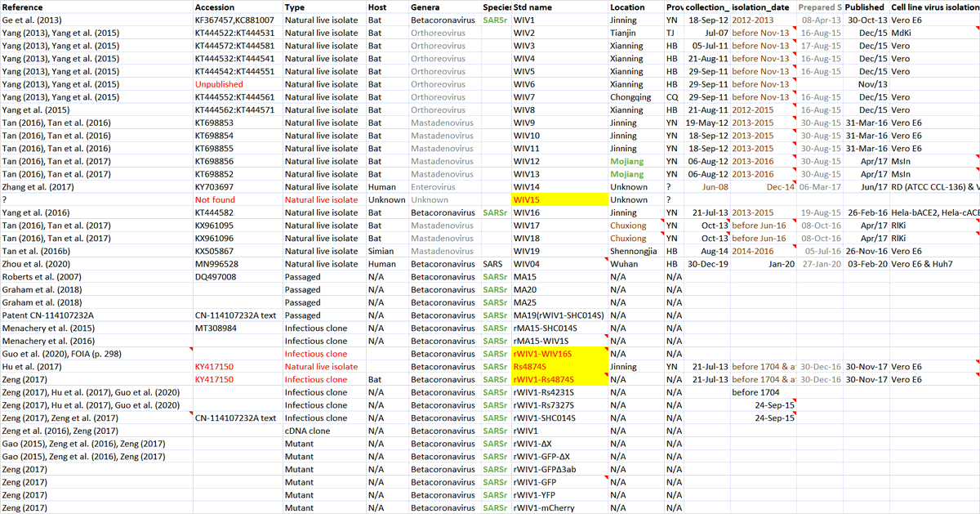The height and width of the screenshot is (514, 980).
Task: Select the Std name header cell
Action: 532,7
